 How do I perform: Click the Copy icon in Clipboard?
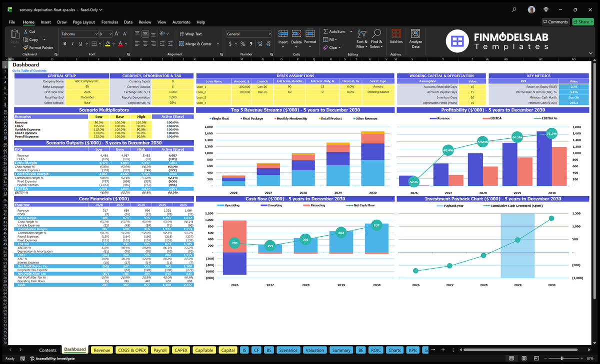25,39
